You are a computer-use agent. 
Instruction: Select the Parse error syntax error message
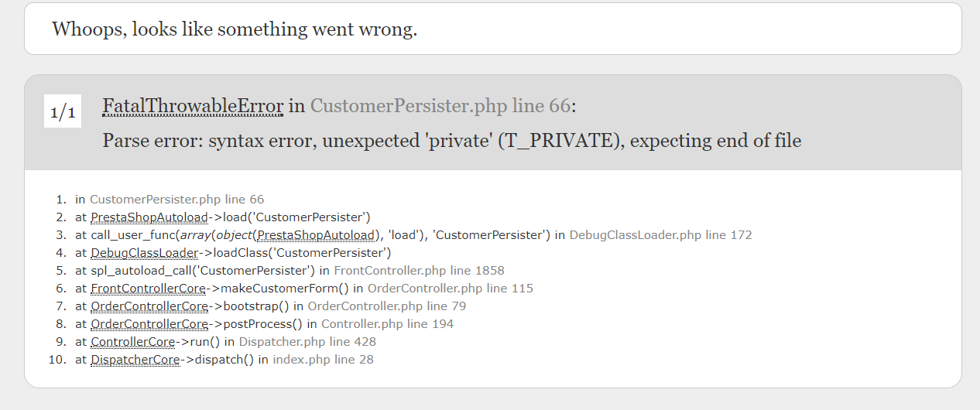[451, 141]
